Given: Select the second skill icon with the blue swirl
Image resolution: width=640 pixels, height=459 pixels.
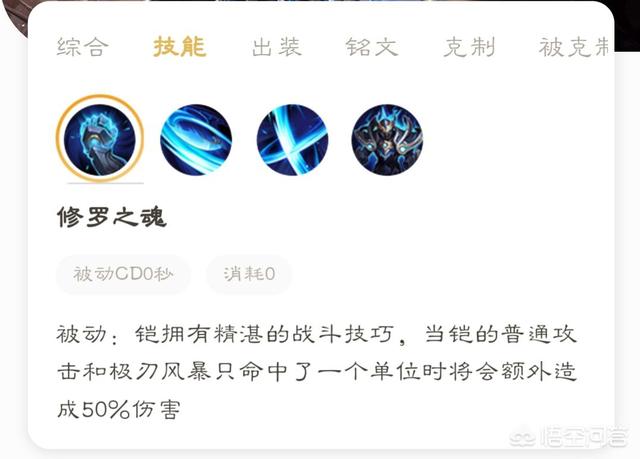Looking at the screenshot, I should pyautogui.click(x=196, y=140).
